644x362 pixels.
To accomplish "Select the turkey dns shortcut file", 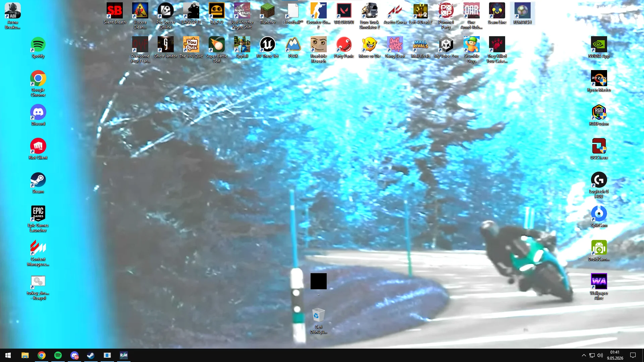I will click(38, 287).
